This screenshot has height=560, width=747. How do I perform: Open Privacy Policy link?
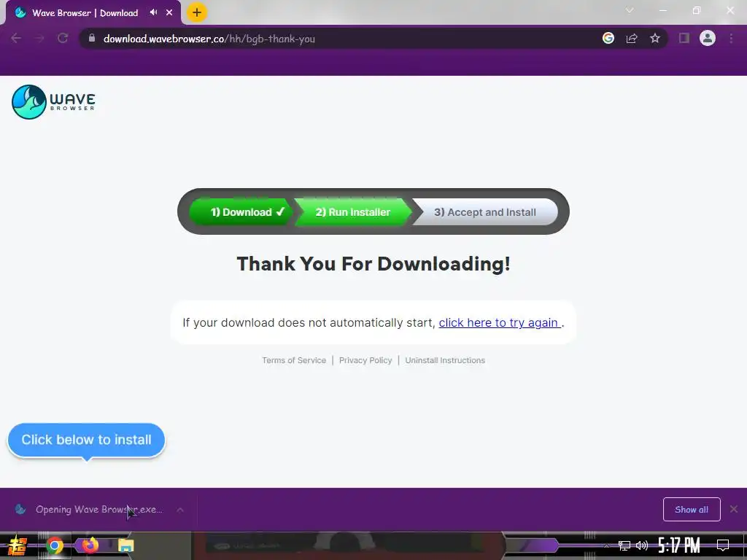point(365,360)
